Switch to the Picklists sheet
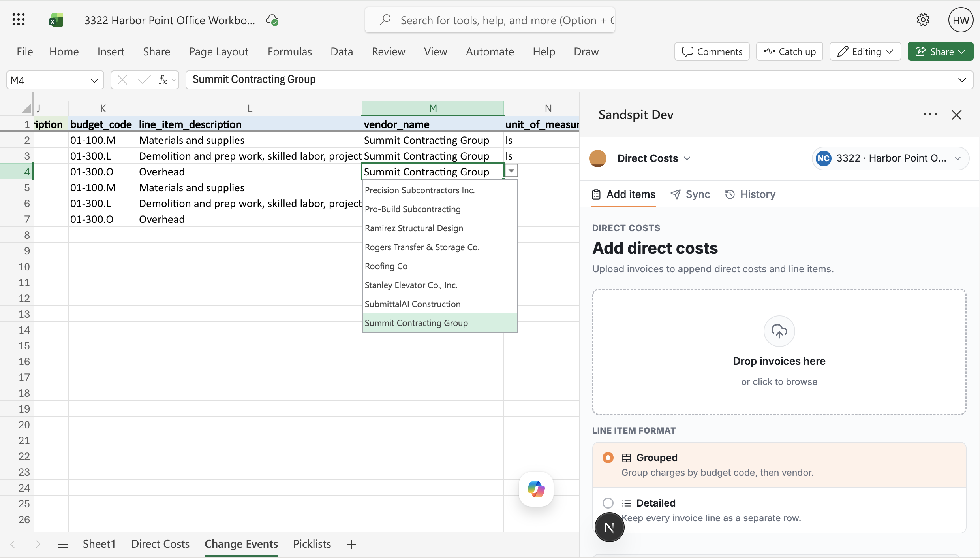Viewport: 980px width, 558px height. pyautogui.click(x=312, y=544)
